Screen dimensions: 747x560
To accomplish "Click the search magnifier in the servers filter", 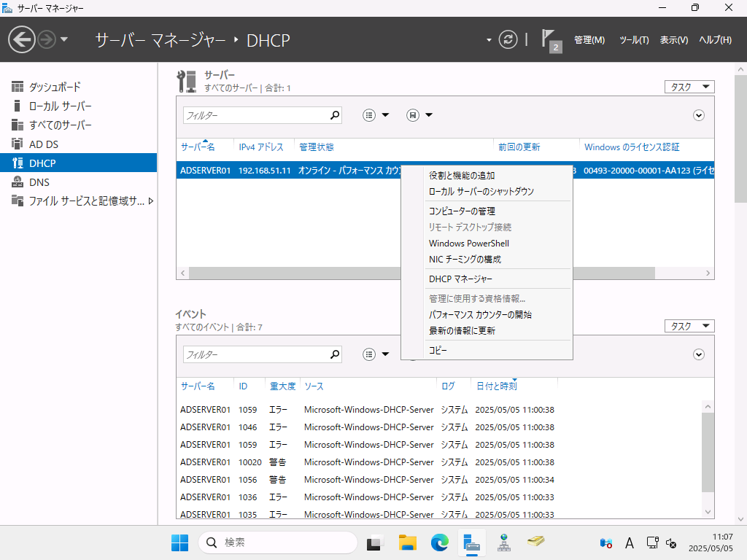I will (x=335, y=115).
